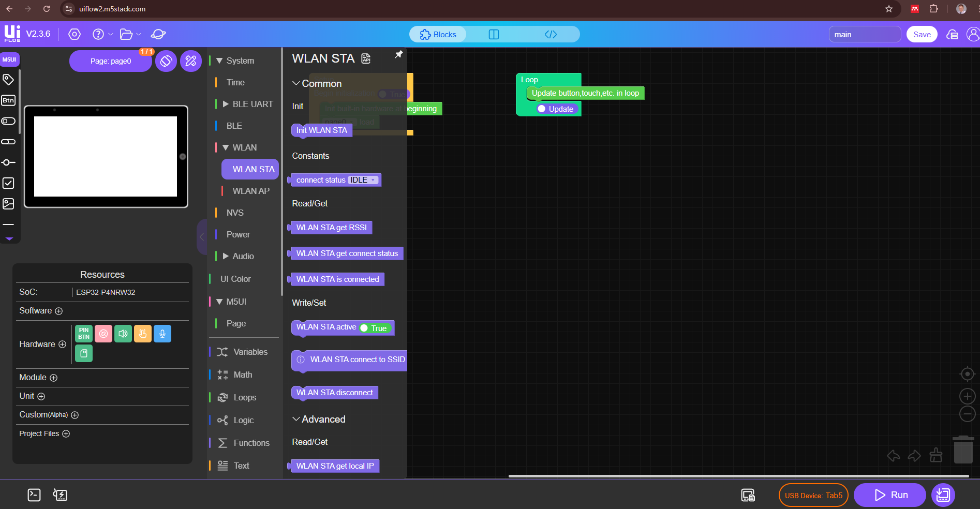
Task: Click the trash can icon on the canvas
Action: [963, 450]
